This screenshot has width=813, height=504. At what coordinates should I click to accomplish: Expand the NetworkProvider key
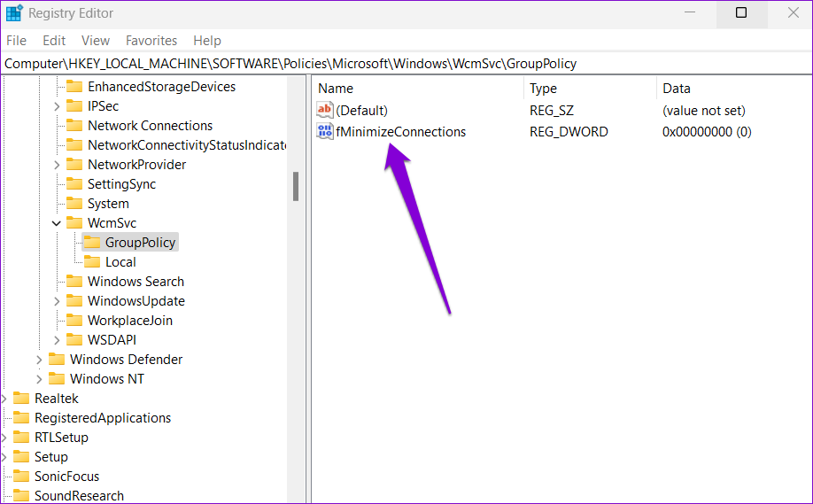pos(57,165)
